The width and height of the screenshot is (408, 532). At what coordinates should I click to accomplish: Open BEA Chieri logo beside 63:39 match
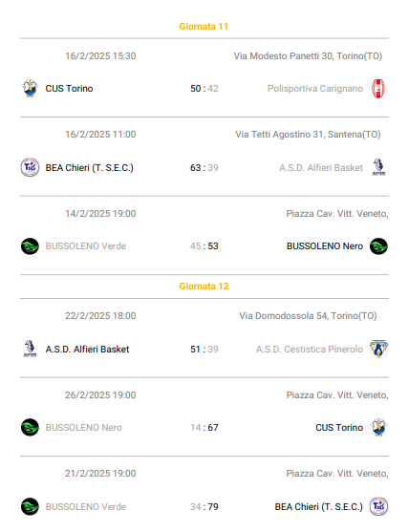[30, 167]
